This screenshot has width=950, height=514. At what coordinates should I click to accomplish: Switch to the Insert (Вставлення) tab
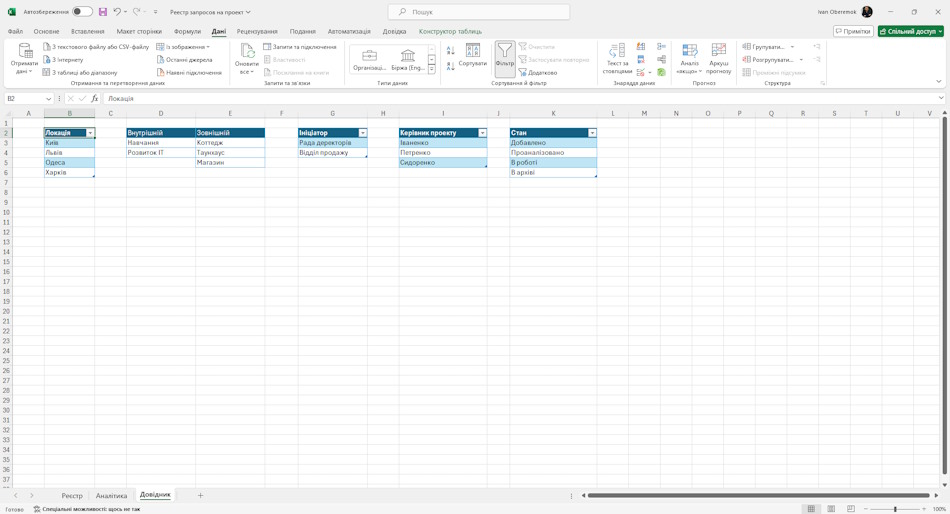(88, 32)
